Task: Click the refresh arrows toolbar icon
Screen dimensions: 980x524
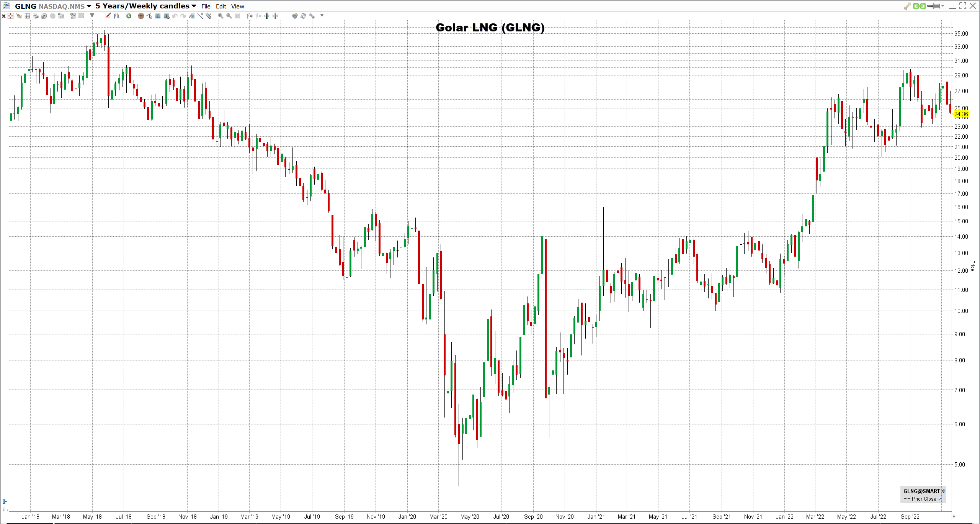Action: click(303, 16)
